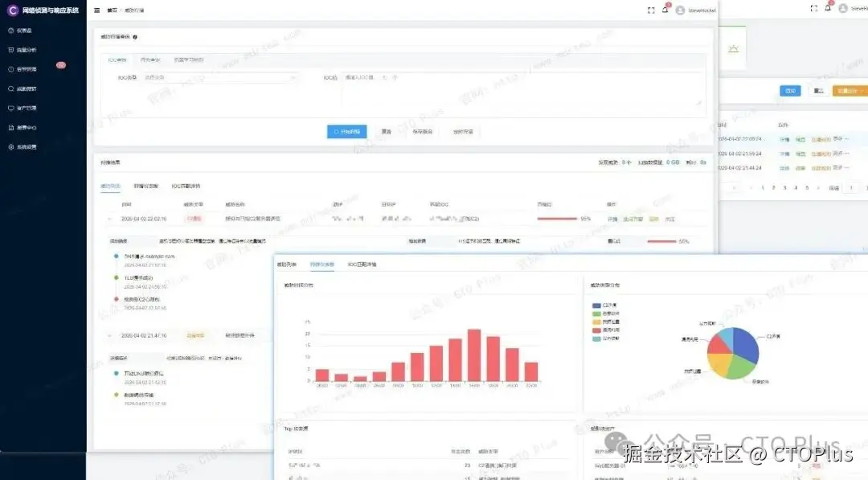The height and width of the screenshot is (480, 868).
Task: Select the IOC match details tab under results
Action: coord(186,186)
